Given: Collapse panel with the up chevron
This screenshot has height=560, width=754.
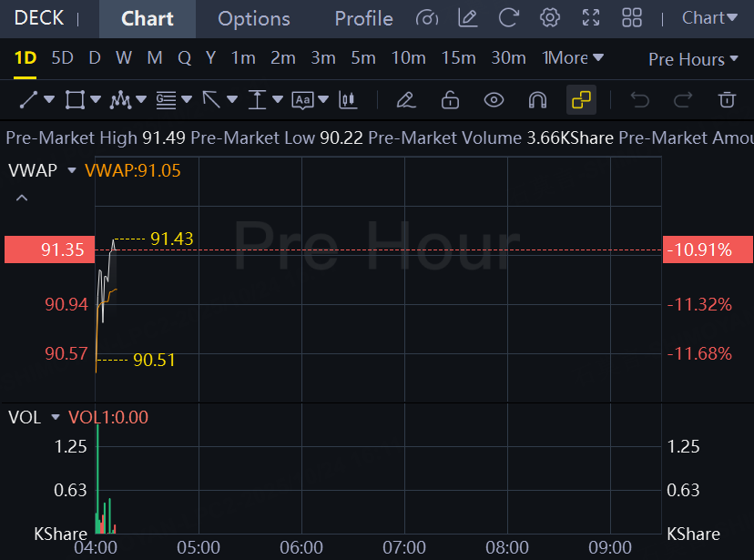Looking at the screenshot, I should 22,198.
